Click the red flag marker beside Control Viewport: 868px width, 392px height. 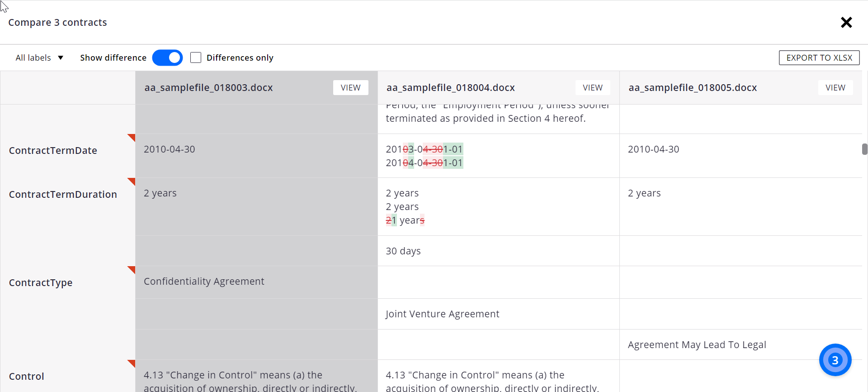(x=131, y=363)
